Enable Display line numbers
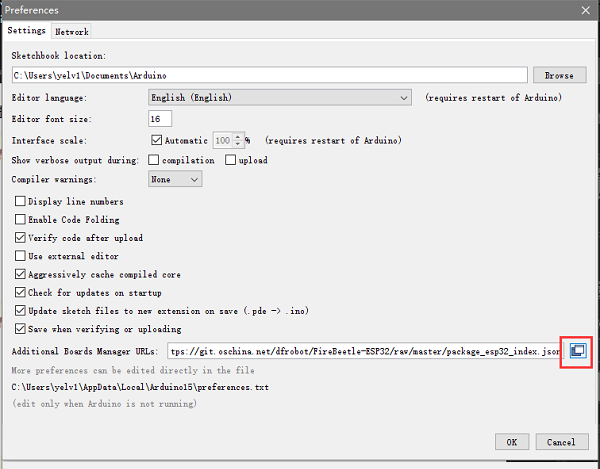The image size is (600, 469). click(x=20, y=201)
